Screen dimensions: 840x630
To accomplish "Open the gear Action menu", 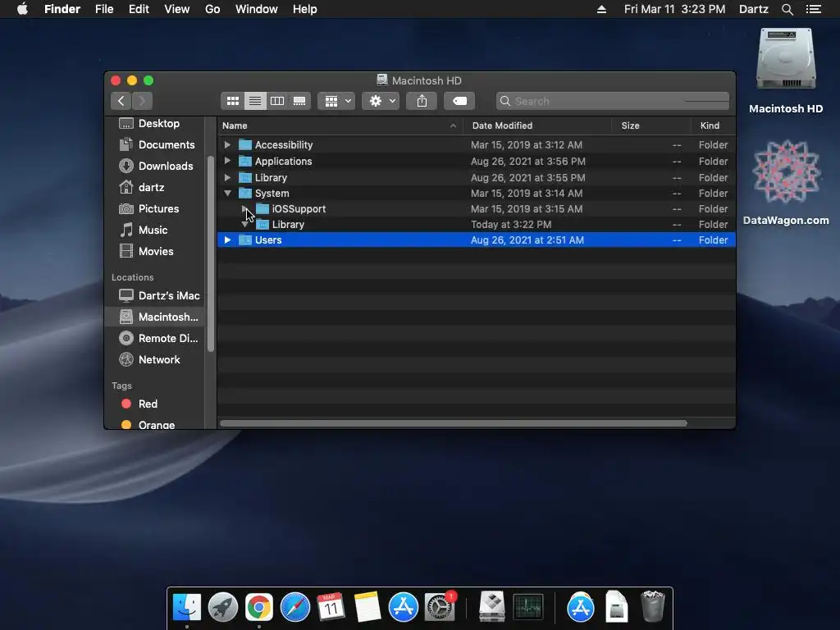I will click(x=381, y=101).
